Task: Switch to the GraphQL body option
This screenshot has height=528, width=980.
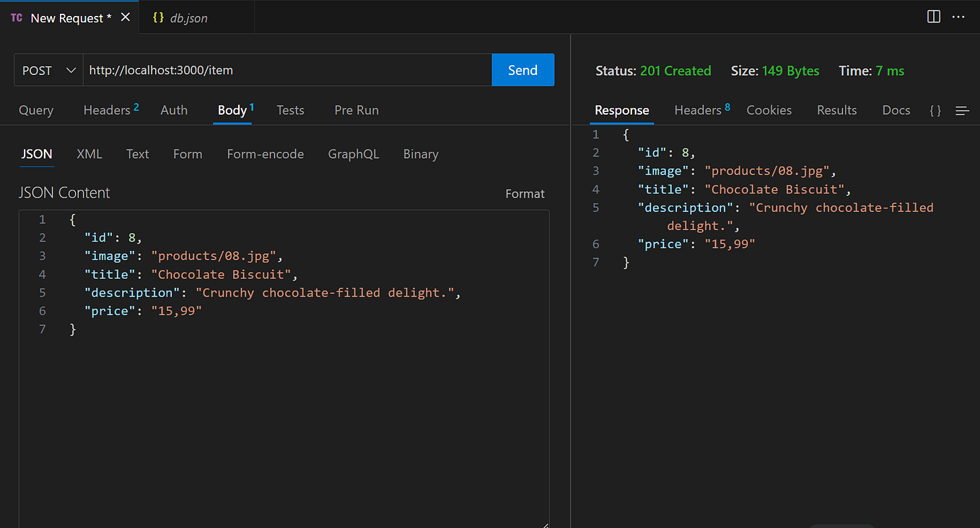Action: tap(354, 154)
